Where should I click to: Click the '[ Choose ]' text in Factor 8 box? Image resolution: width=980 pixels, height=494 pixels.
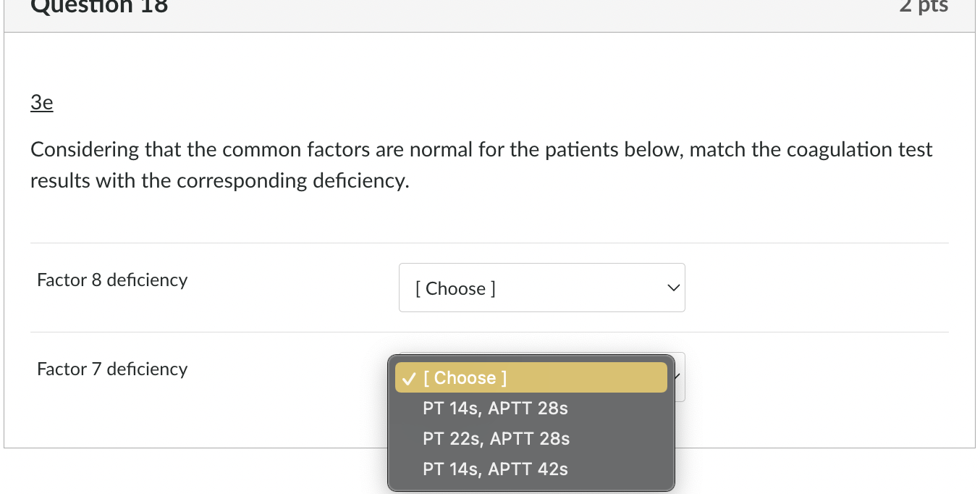(455, 288)
